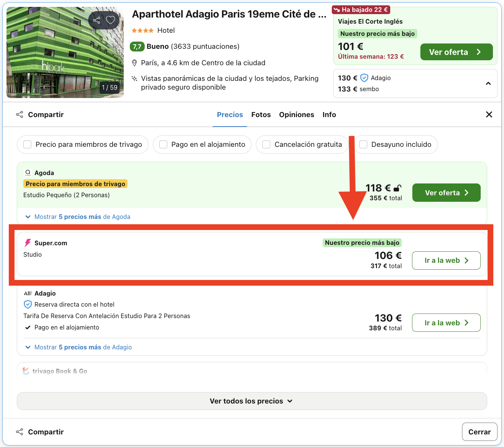Click the blue shield icon beside Reserva directa

27,304
